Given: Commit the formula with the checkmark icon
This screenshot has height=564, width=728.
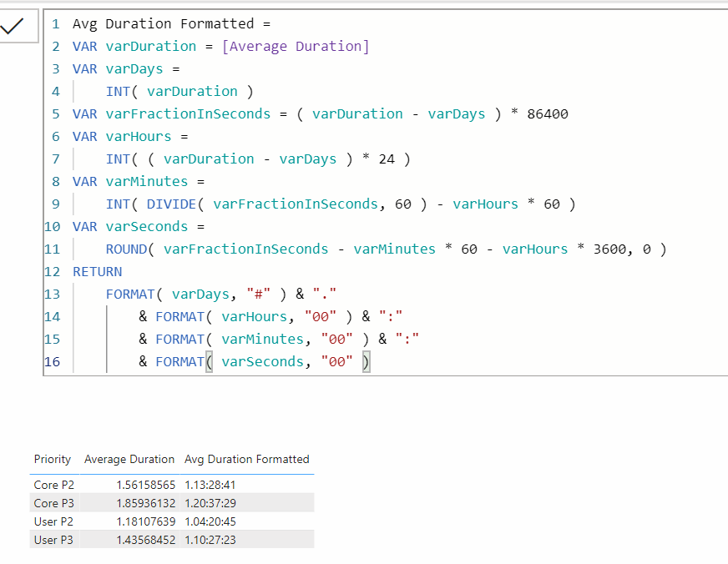Looking at the screenshot, I should point(12,27).
